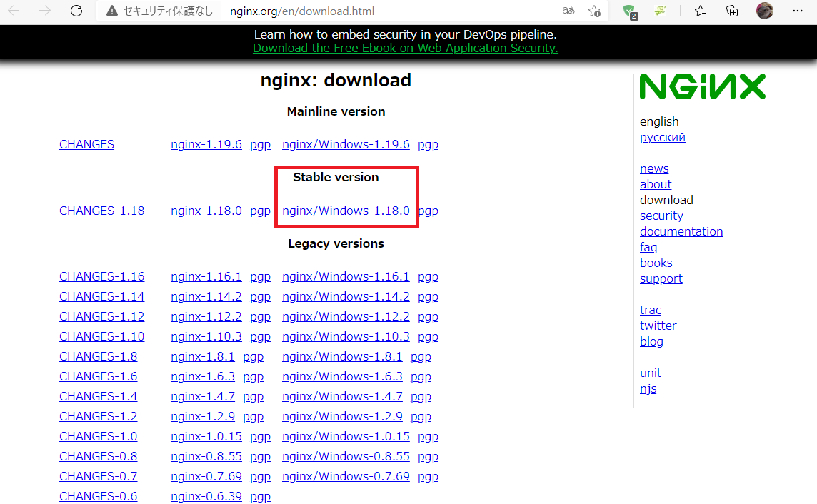Screen dimensions: 817x504
Task: Open pgp signature next to nginx-1.18.0
Action: [260, 211]
